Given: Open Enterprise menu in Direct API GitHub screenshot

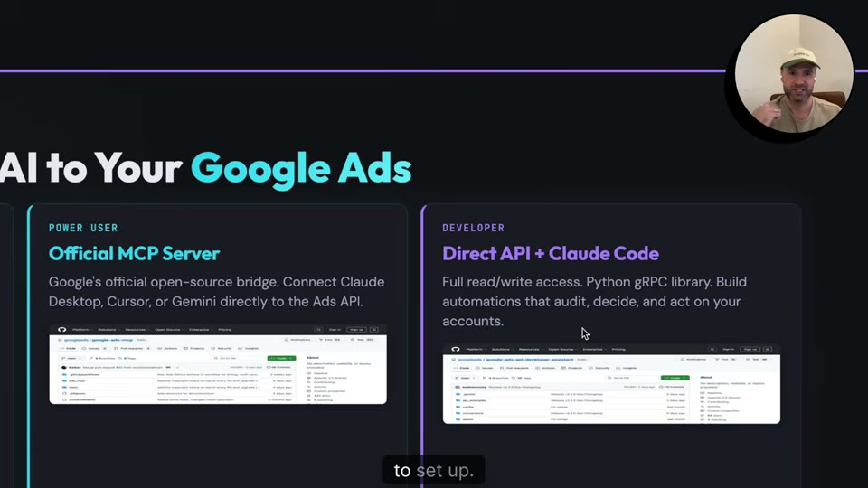Looking at the screenshot, I should click(x=594, y=349).
